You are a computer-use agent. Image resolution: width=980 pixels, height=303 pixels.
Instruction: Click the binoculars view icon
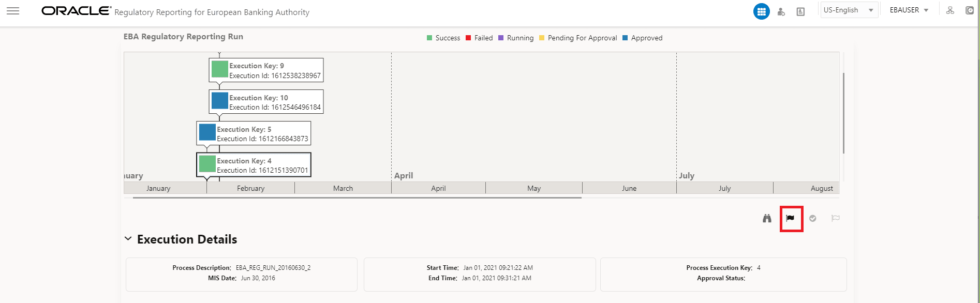click(x=767, y=218)
